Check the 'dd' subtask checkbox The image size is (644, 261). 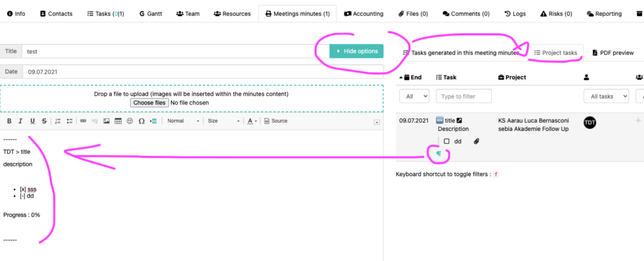(x=447, y=142)
